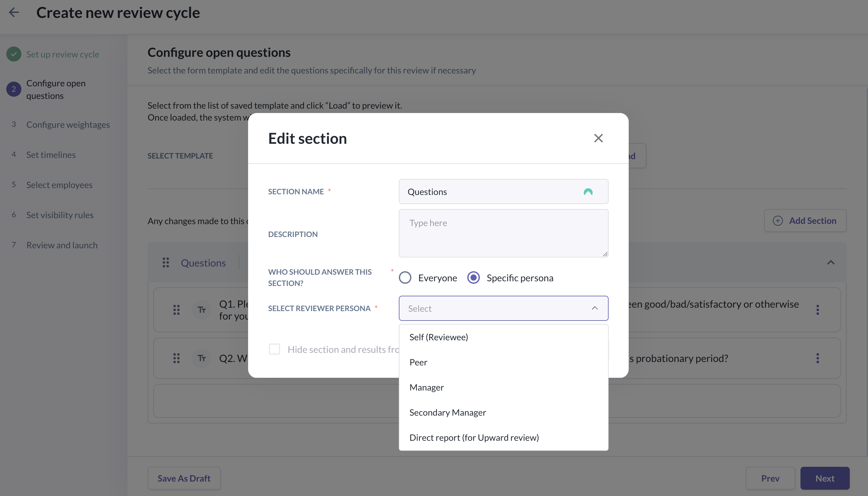The width and height of the screenshot is (868, 496).
Task: Open Q1 three-dot options menu
Action: [x=817, y=310]
